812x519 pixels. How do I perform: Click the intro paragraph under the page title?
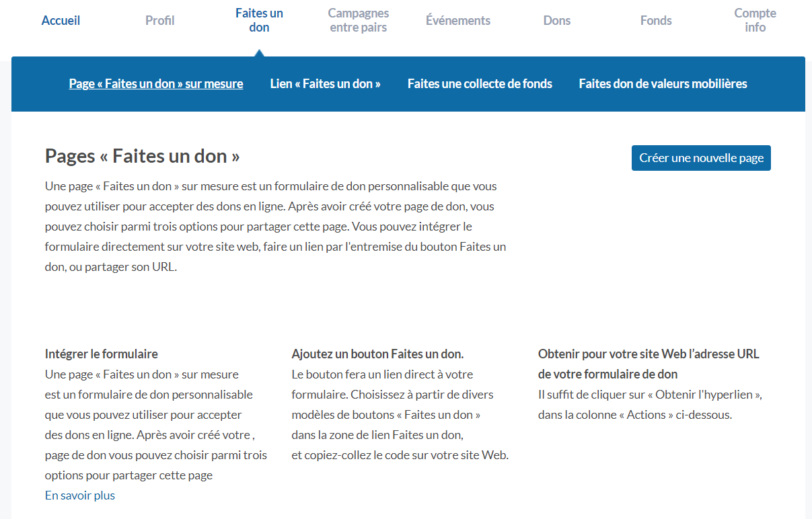[275, 227]
